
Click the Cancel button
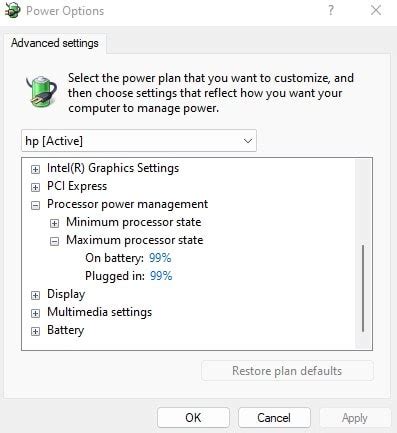coord(274,417)
